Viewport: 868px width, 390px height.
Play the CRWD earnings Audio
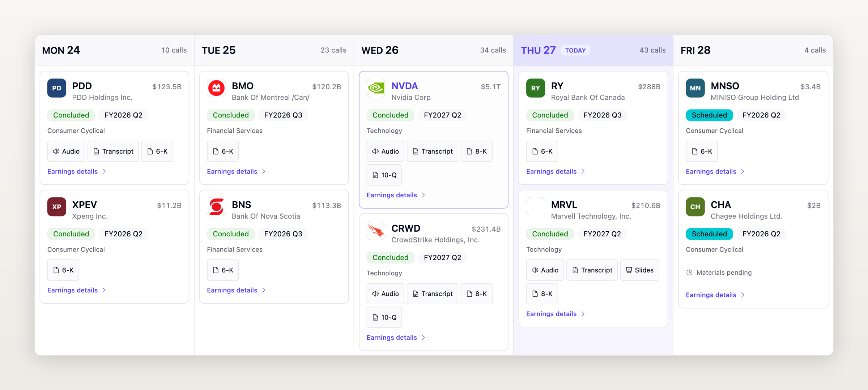tap(386, 294)
